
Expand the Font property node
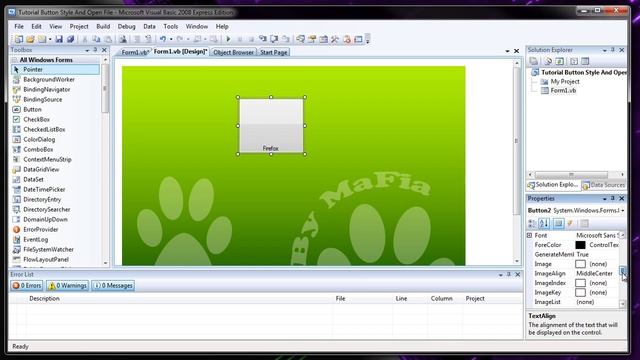[529, 236]
